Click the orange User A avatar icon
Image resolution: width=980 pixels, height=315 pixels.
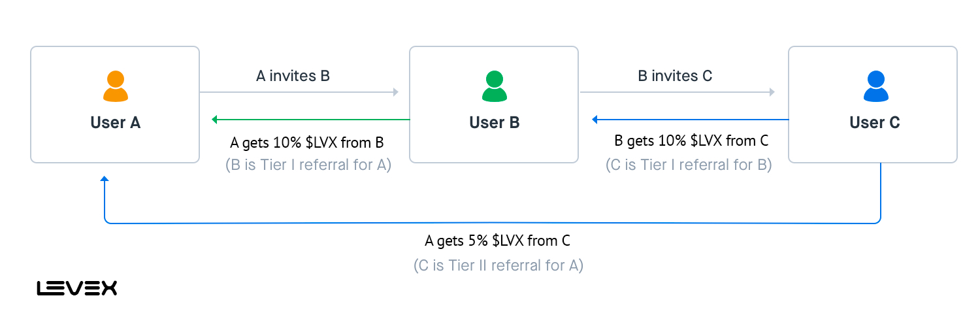[x=115, y=86]
